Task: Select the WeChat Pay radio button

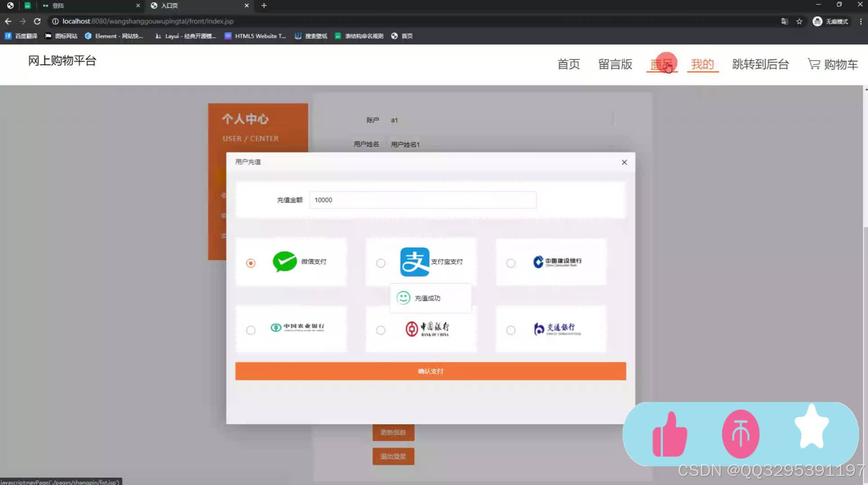Action: tap(251, 263)
